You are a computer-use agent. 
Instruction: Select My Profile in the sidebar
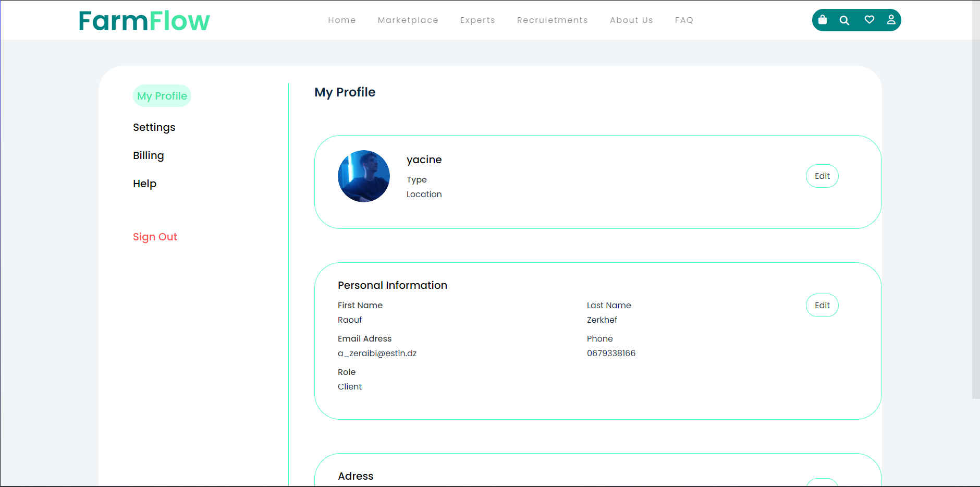pos(162,95)
